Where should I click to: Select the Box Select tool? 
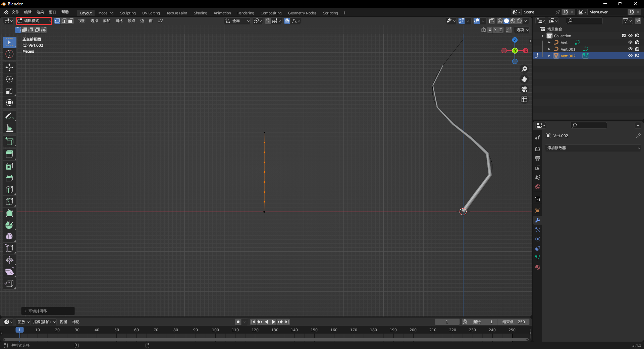9,42
